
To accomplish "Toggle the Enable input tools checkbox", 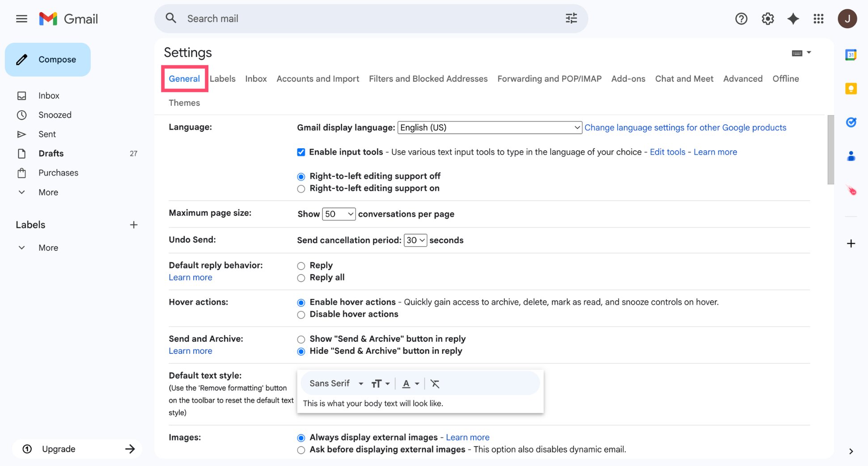I will pos(301,152).
